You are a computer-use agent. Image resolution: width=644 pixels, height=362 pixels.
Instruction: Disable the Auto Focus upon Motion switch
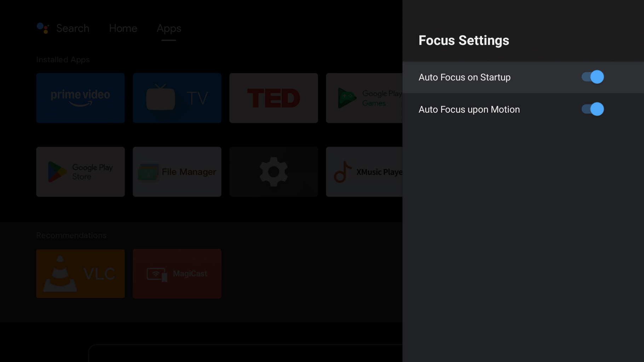(x=592, y=109)
